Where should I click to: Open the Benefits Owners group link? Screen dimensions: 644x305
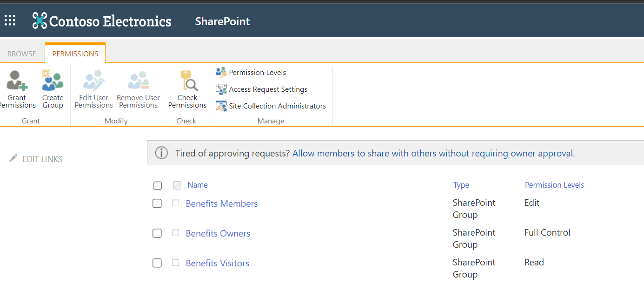pos(218,233)
